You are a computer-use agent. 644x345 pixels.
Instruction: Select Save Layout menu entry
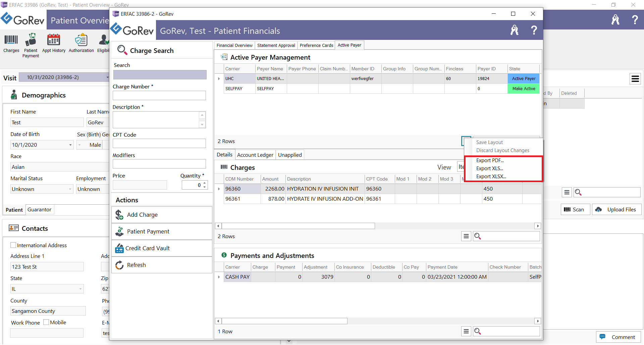(x=489, y=142)
